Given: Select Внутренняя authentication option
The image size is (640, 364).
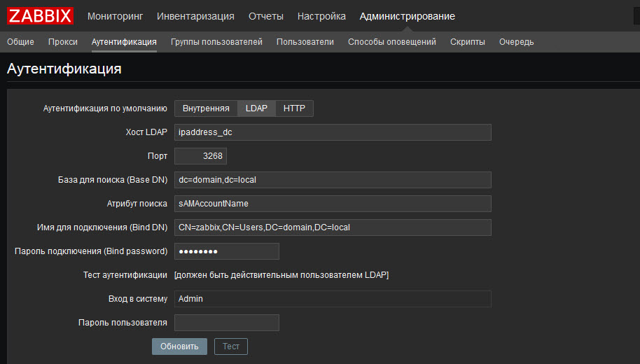Looking at the screenshot, I should (206, 108).
